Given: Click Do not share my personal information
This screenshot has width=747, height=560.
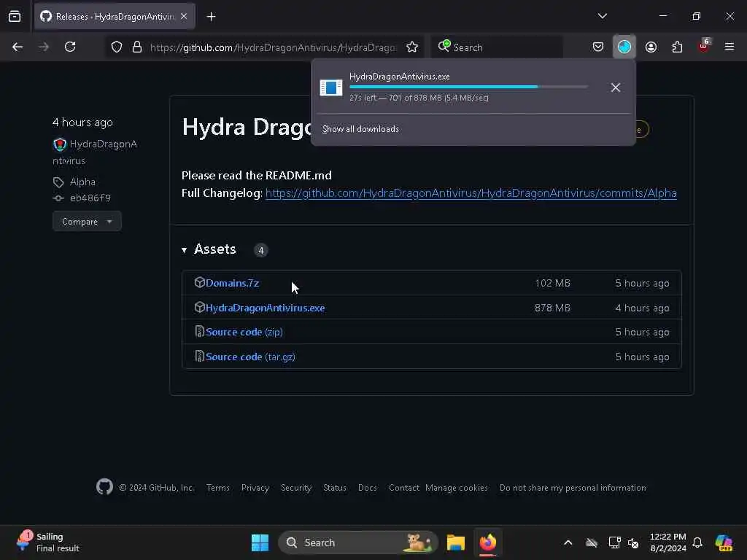Looking at the screenshot, I should click(x=573, y=488).
